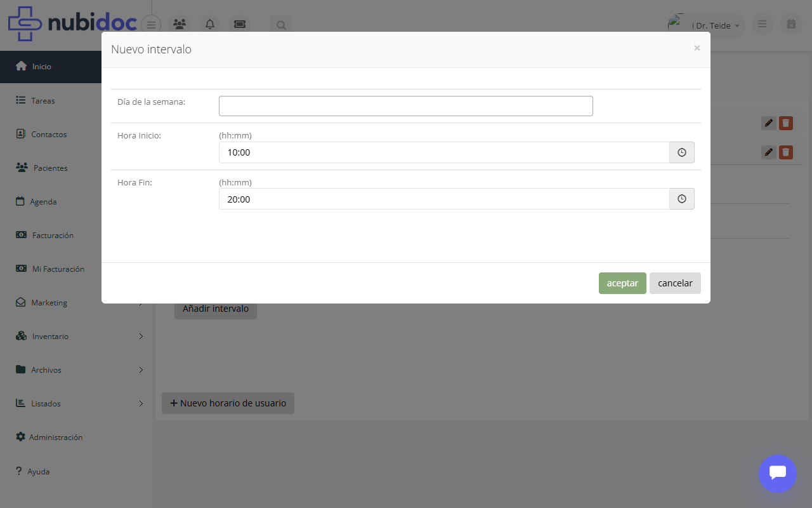812x508 pixels.
Task: Click the Día de la semana field
Action: [406, 106]
